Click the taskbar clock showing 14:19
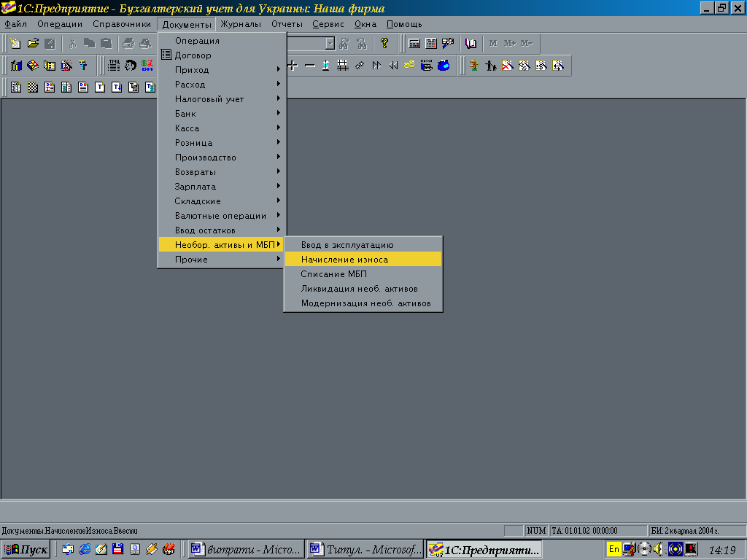 (x=722, y=550)
